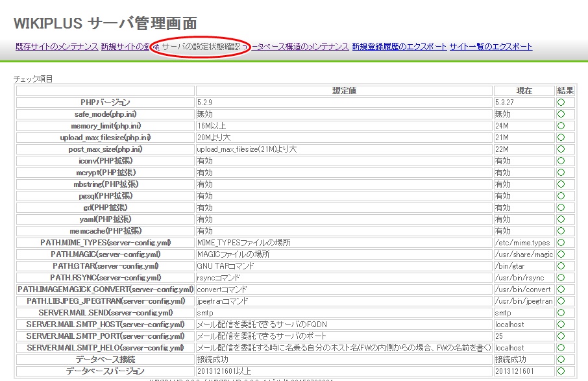Screen dimensions: 588x381
Task: Click the SERVER.MAIL.SMTP_HOST row's result circle
Action: [561, 325]
